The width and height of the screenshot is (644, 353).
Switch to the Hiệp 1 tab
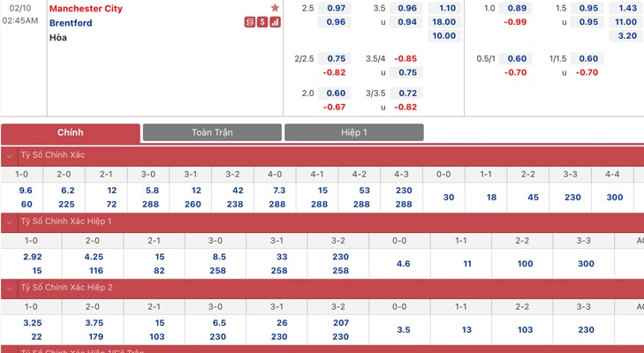pos(354,132)
